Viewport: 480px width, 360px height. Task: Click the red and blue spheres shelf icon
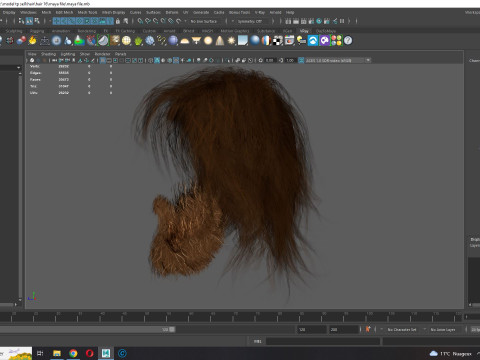(21, 41)
